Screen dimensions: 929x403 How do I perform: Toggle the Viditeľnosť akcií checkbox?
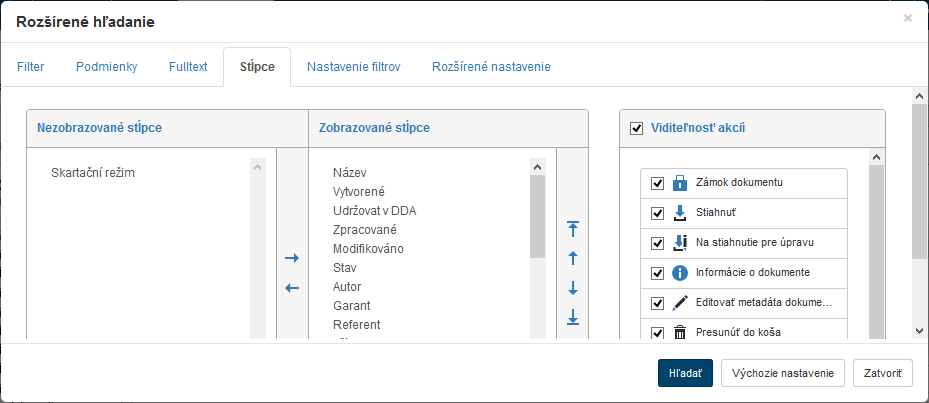[636, 128]
